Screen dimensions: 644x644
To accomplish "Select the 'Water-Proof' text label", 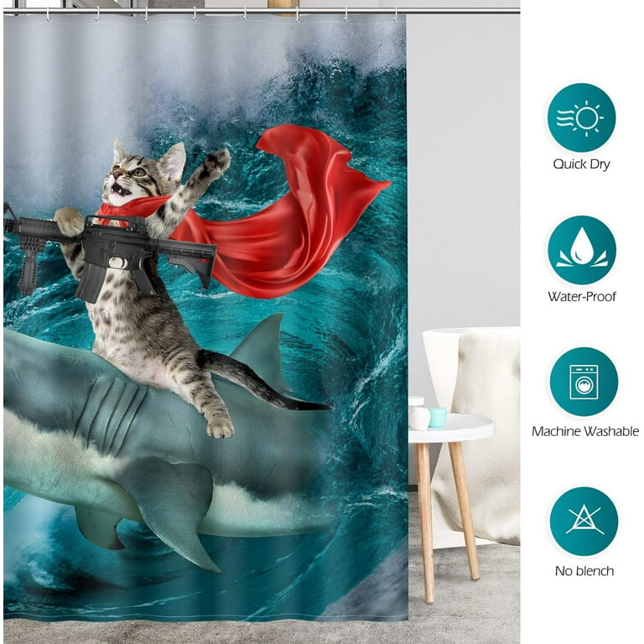I will click(x=581, y=296).
